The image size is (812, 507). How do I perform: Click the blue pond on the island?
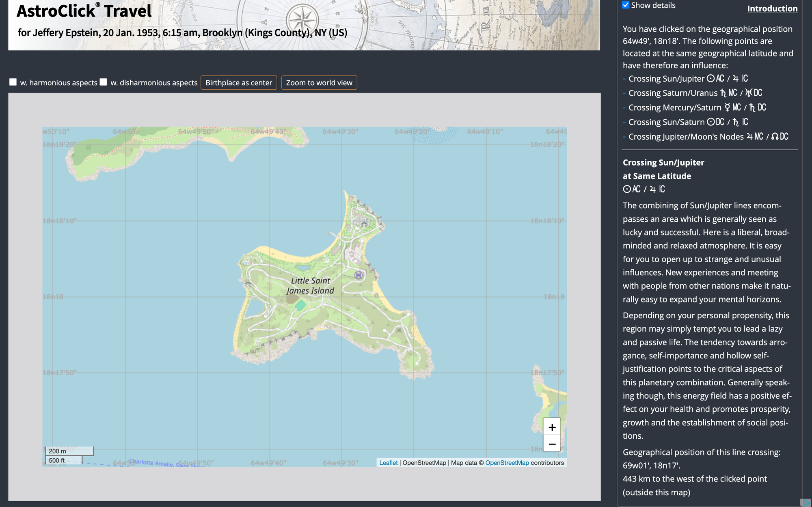pos(303,268)
